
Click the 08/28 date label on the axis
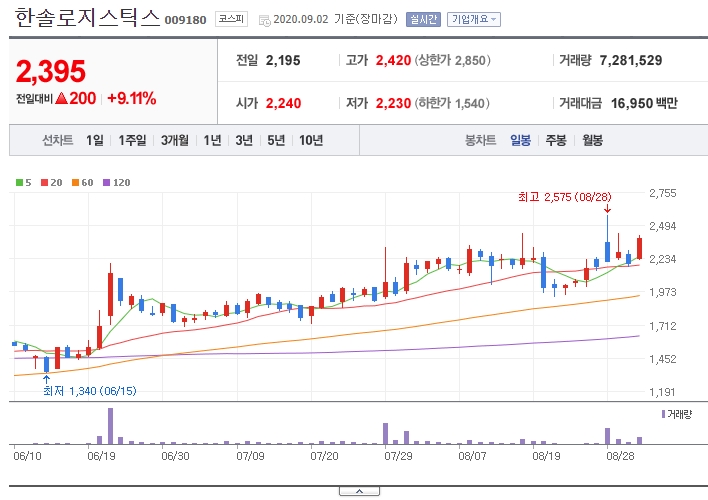point(620,456)
